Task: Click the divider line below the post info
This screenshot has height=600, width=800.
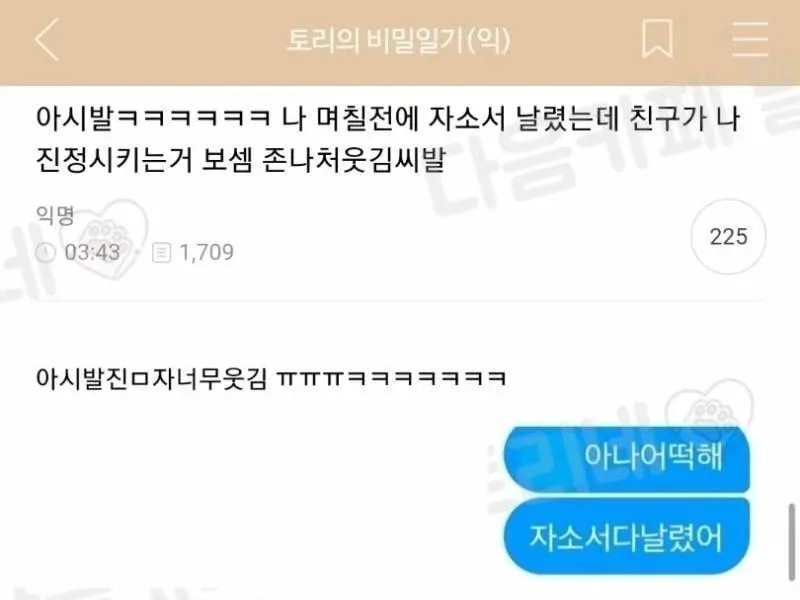Action: (400, 300)
